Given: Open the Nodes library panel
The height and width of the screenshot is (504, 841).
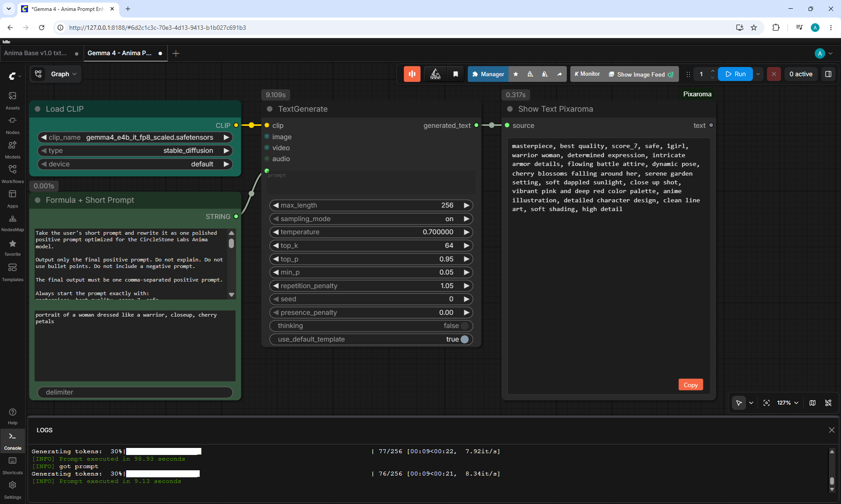Looking at the screenshot, I should (12, 125).
